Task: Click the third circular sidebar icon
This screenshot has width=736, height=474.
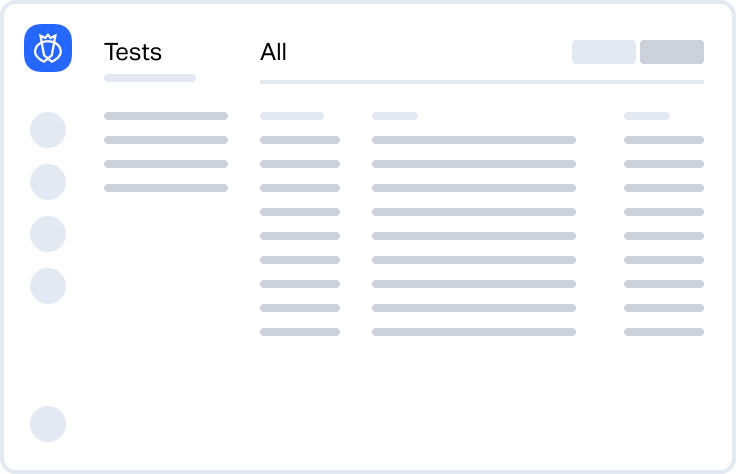Action: 48,234
